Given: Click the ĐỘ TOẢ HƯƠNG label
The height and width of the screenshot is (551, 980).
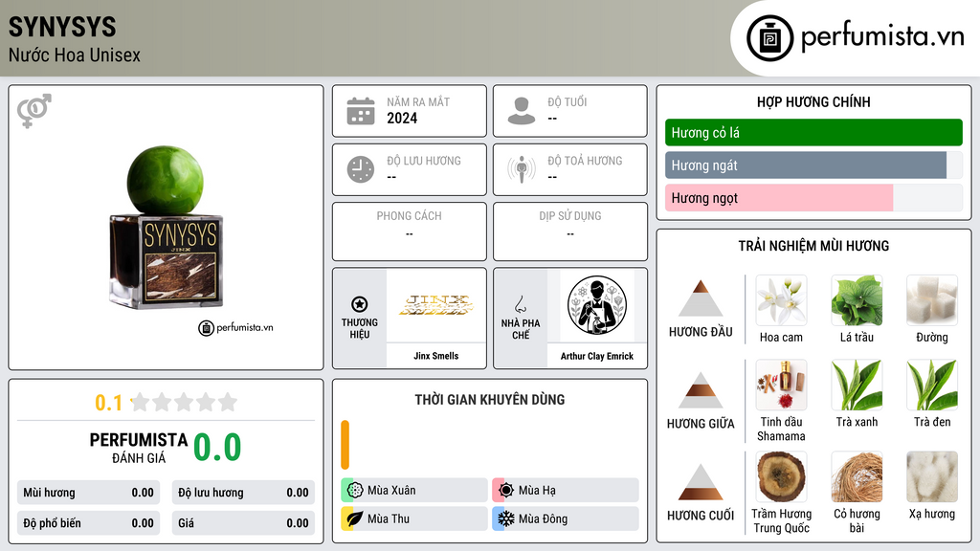Looking at the screenshot, I should 585,161.
